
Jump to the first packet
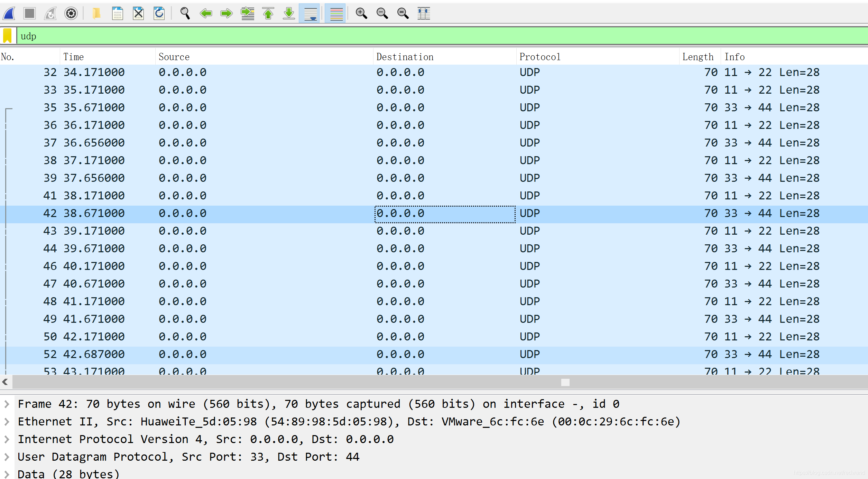tap(268, 13)
